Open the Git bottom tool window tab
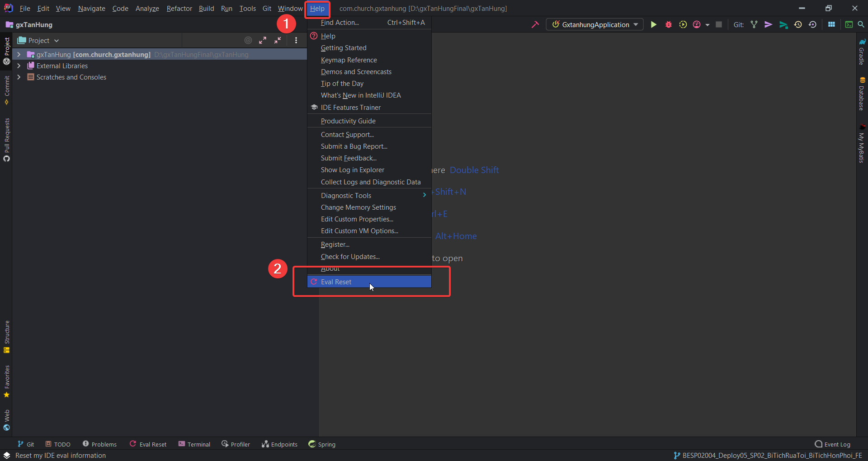 [26, 444]
